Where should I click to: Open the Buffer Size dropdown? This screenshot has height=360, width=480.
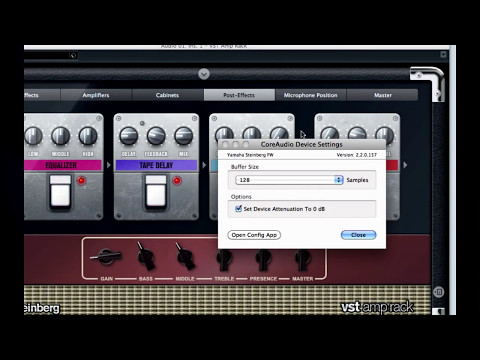(x=289, y=180)
